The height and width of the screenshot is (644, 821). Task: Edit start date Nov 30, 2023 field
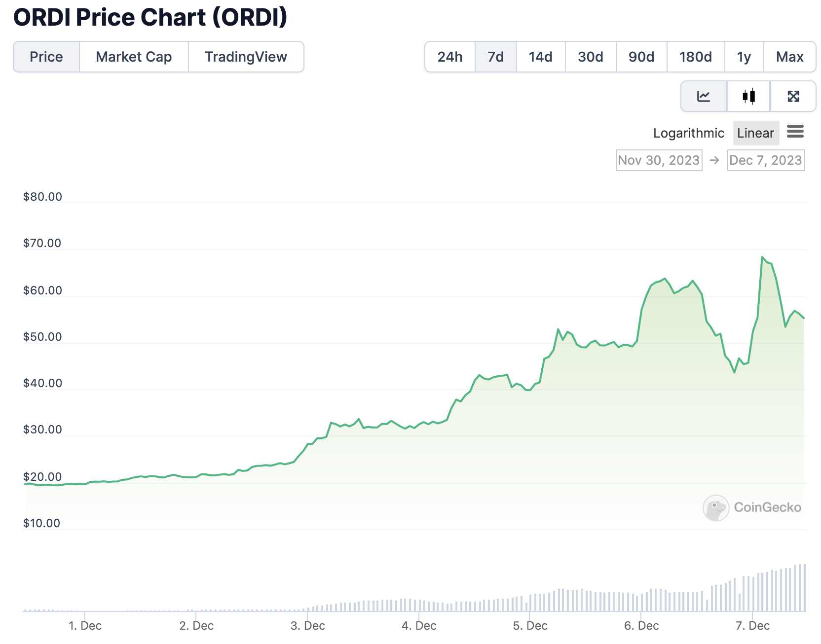point(659,160)
